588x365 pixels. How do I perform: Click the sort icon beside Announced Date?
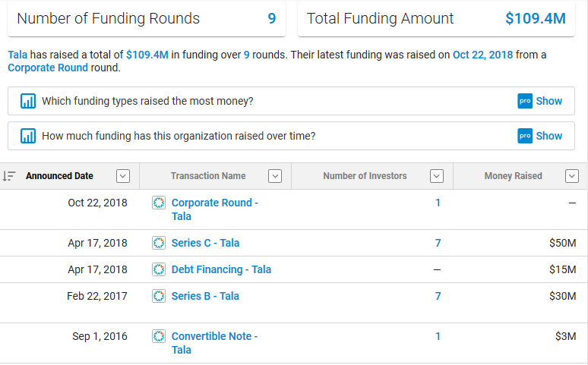[9, 176]
